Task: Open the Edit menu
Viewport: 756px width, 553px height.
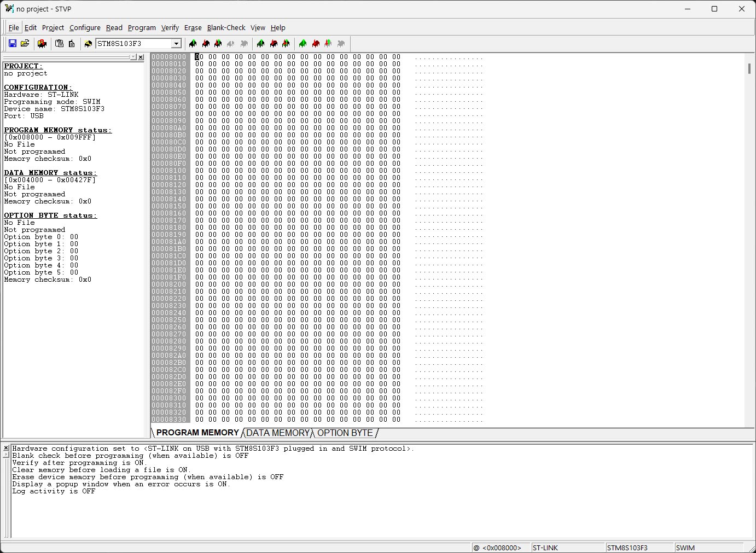Action: click(x=31, y=27)
